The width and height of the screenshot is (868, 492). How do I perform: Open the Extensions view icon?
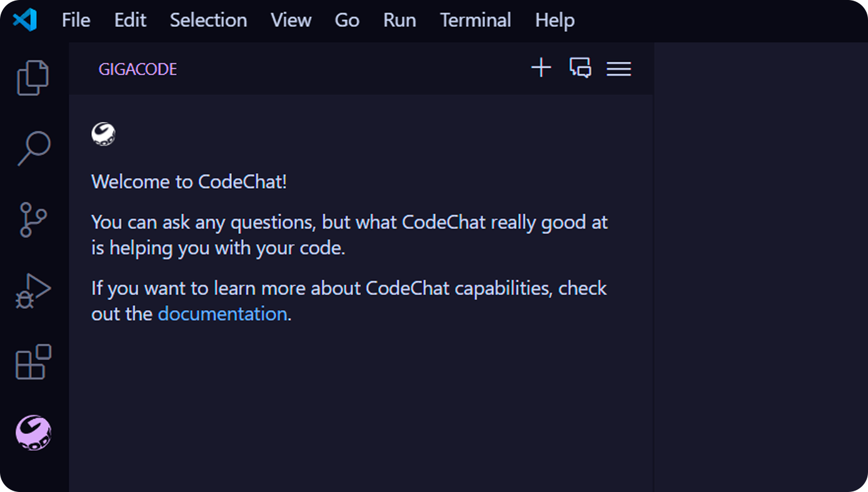(33, 361)
